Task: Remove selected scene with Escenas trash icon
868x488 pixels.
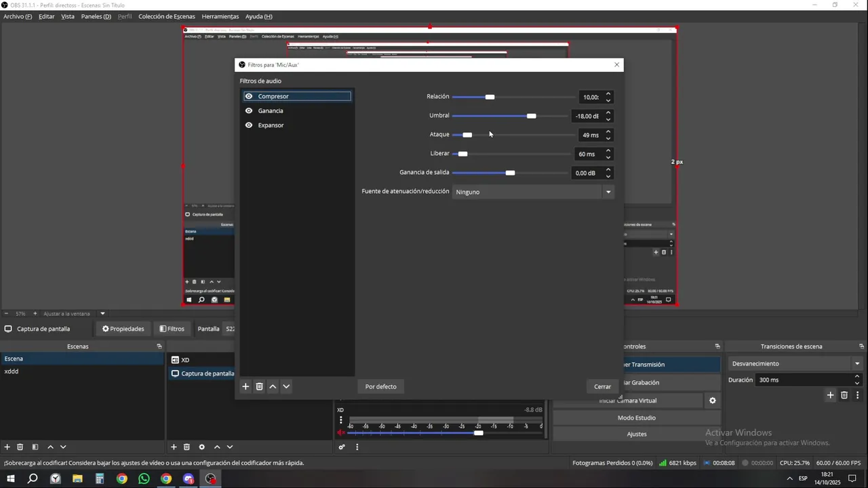Action: (x=20, y=447)
